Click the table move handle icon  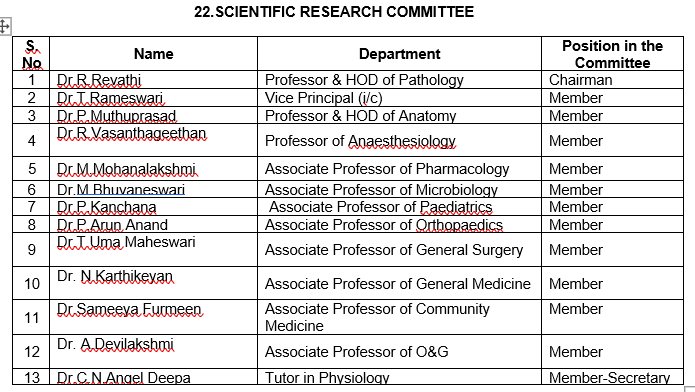[x=5, y=26]
